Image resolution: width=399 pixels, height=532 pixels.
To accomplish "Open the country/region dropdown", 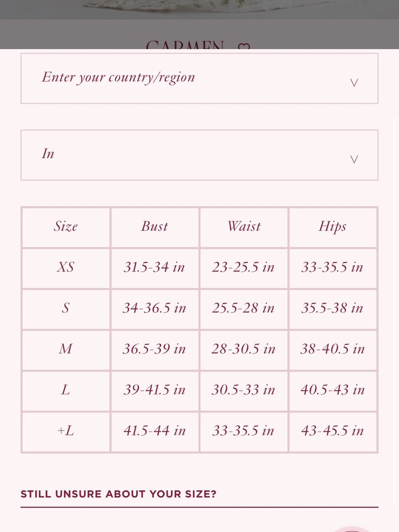I will (199, 78).
